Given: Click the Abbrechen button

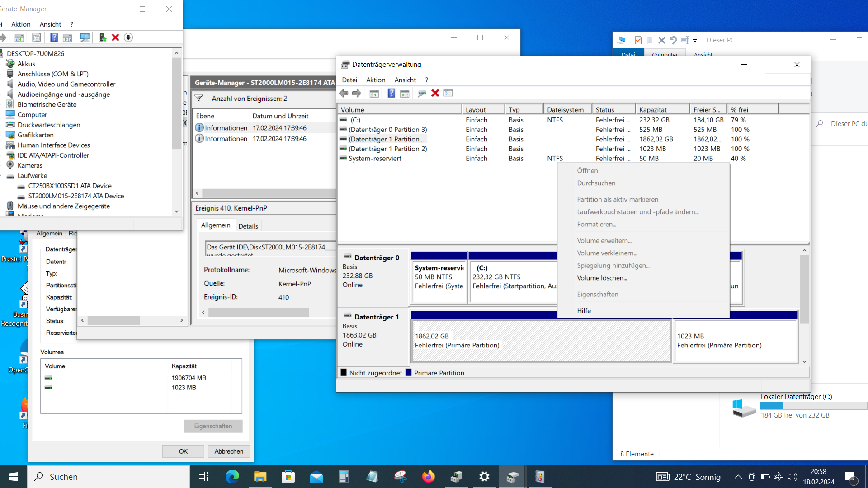Looking at the screenshot, I should point(229,451).
